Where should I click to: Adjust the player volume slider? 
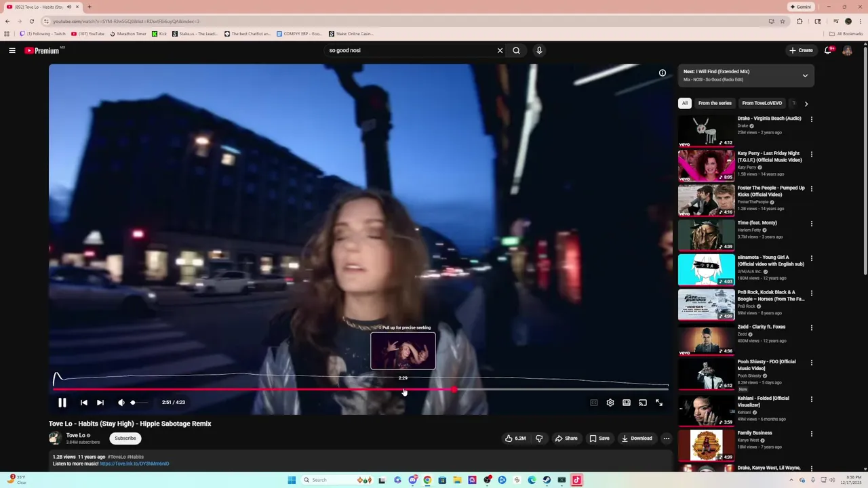138,403
